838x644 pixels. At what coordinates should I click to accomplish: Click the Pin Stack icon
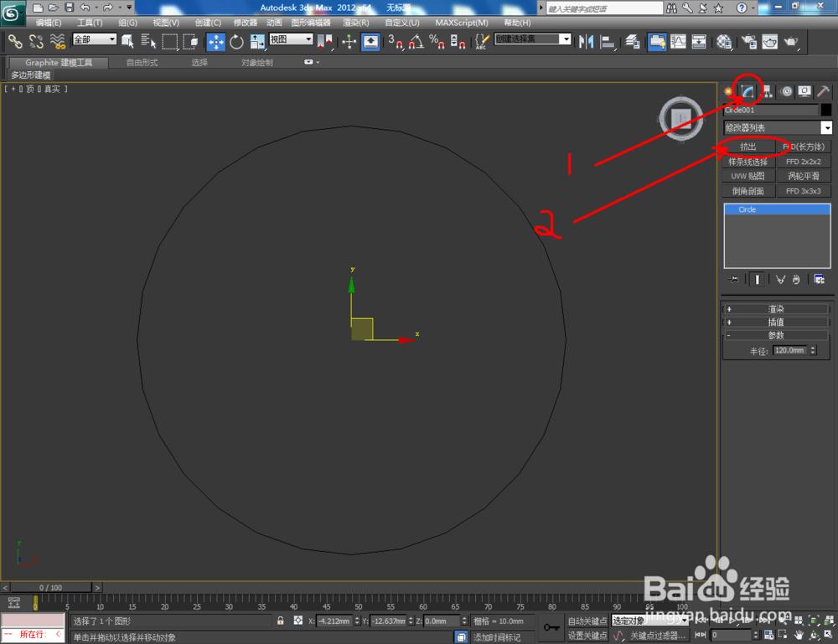click(x=733, y=279)
